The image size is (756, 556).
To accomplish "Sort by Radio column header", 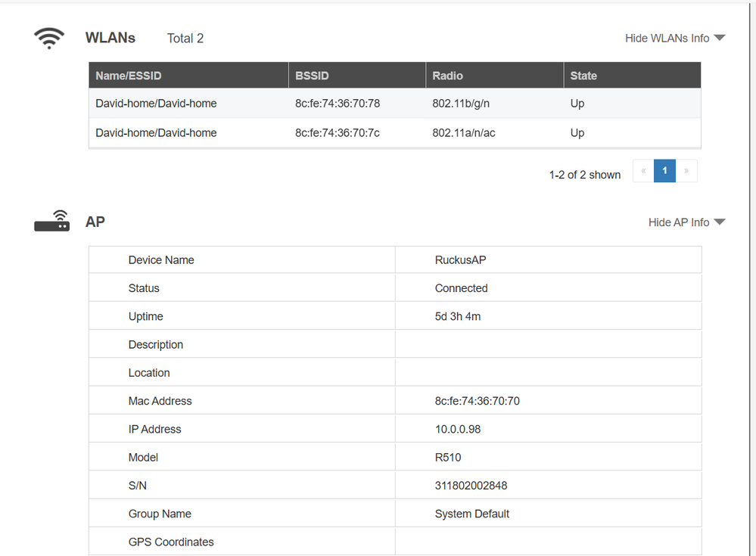I will coord(447,76).
